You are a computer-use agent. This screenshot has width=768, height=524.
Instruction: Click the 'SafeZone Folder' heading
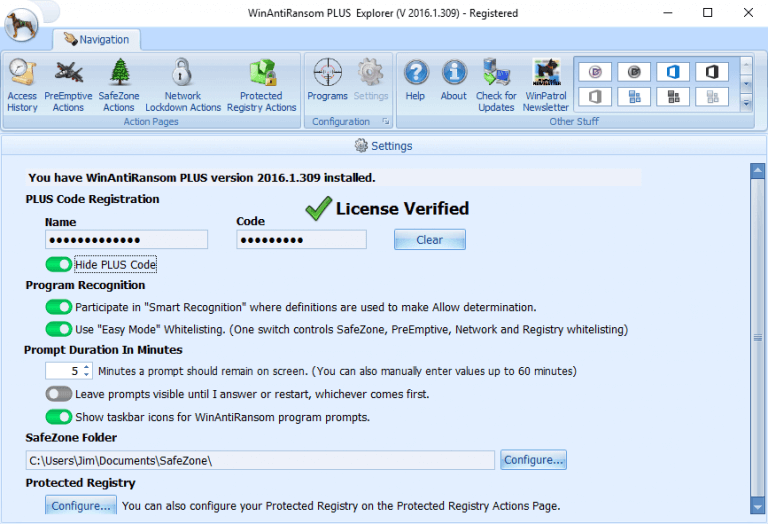(x=71, y=437)
